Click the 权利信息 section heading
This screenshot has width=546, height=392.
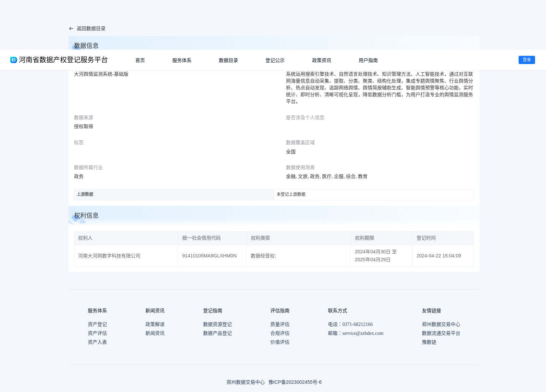point(86,215)
